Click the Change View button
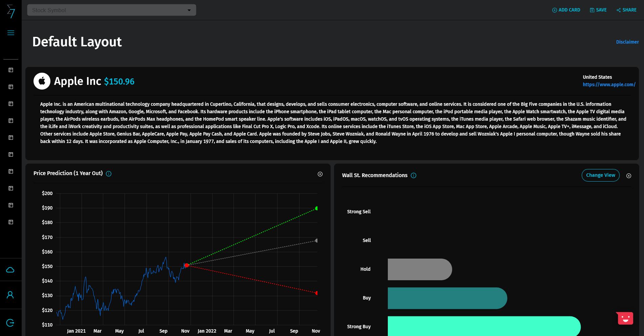 pyautogui.click(x=601, y=175)
